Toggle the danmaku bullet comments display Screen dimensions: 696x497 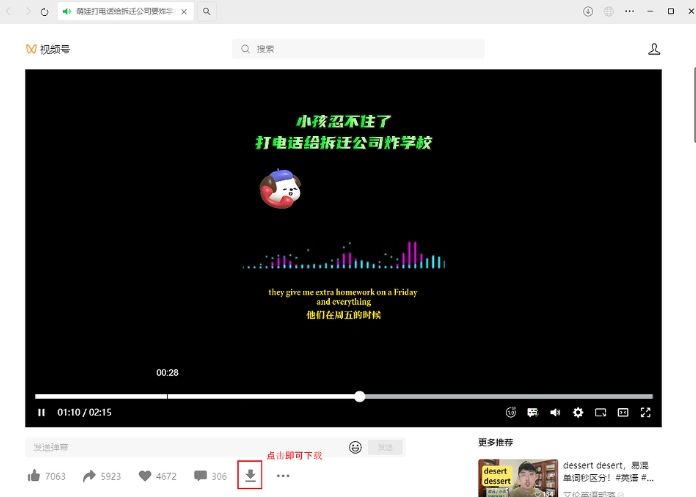click(x=533, y=412)
